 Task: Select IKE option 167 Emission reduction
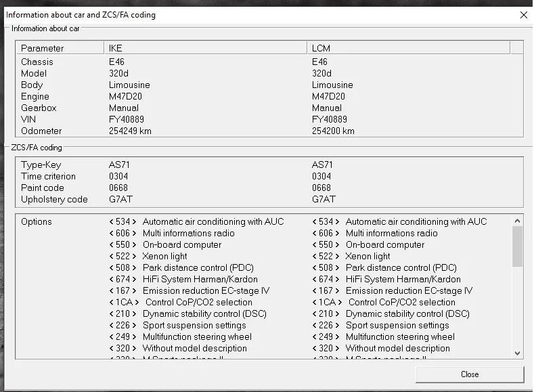190,291
